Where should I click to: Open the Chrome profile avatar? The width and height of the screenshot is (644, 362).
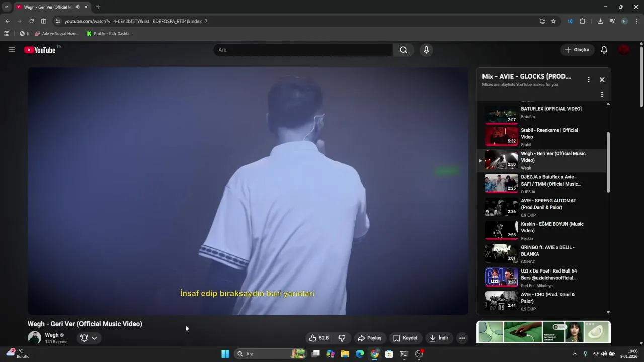624,21
